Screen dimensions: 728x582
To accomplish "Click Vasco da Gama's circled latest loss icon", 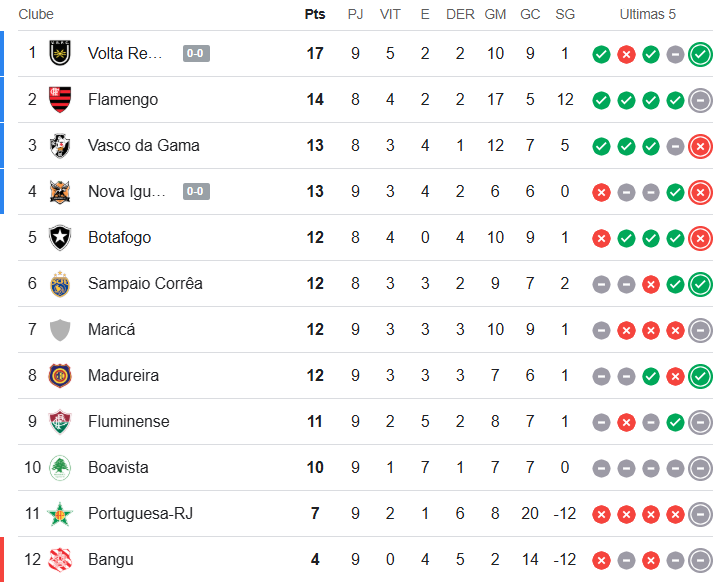I will (700, 146).
